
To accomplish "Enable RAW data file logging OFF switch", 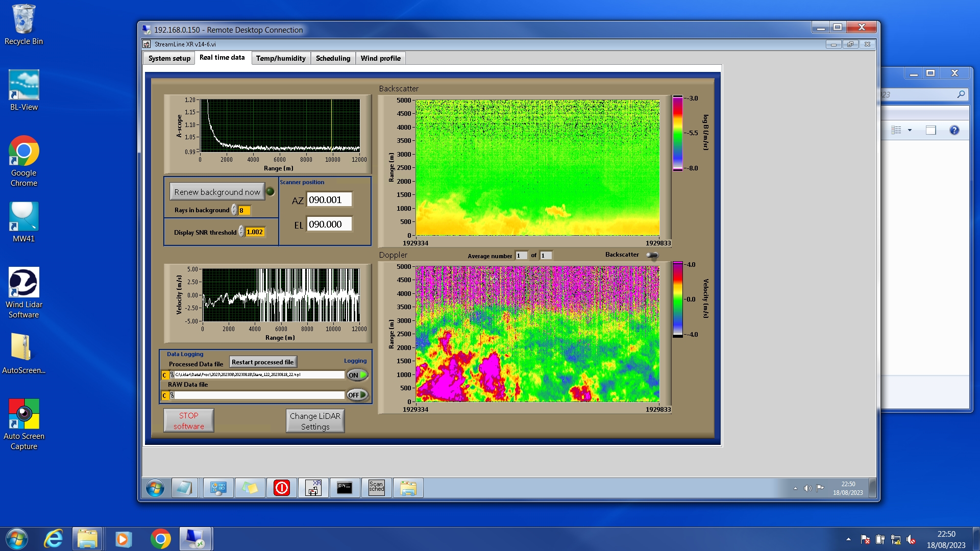I will (357, 395).
